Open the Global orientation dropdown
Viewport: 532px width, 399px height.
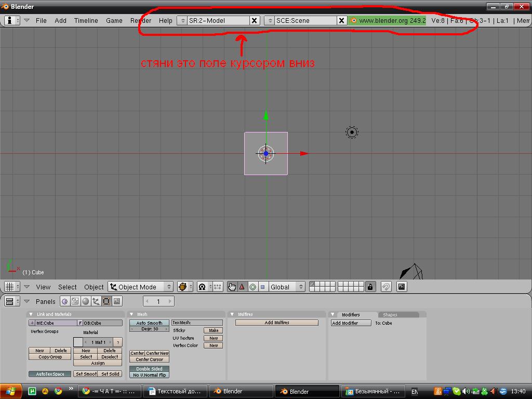285,286
